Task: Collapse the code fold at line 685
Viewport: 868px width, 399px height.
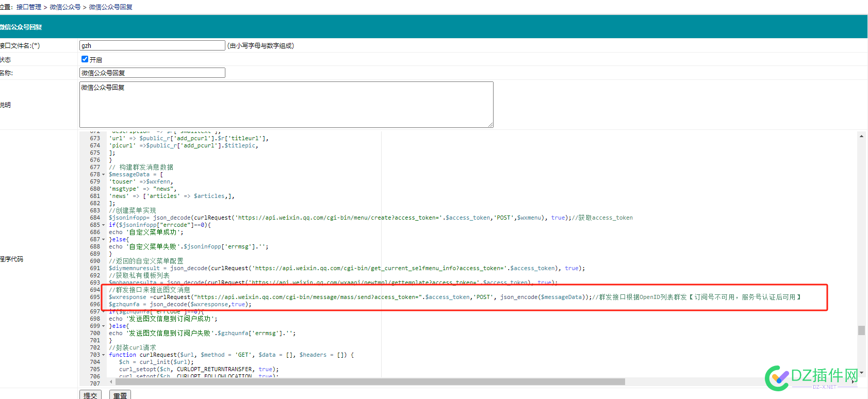Action: pos(103,225)
